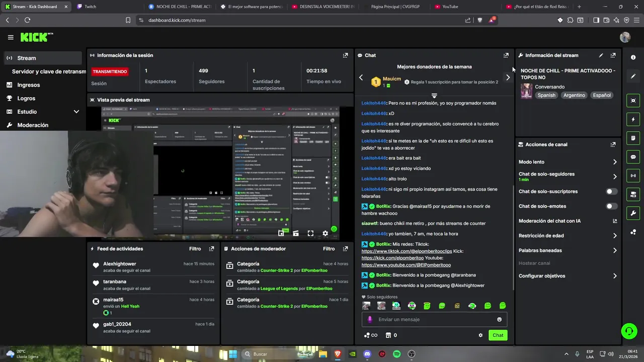Click the chat panel scrollbar
Viewport: 644px width, 362px height.
point(513,237)
